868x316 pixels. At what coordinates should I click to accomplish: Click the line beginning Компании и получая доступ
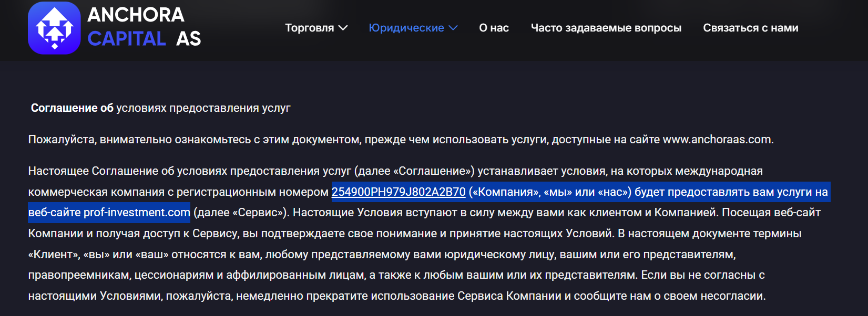(x=415, y=234)
